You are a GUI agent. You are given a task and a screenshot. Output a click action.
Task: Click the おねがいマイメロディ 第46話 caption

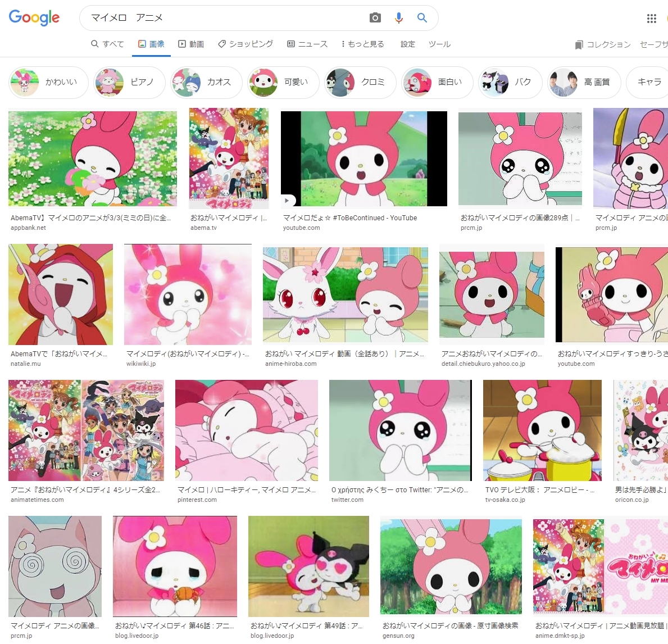[175, 625]
